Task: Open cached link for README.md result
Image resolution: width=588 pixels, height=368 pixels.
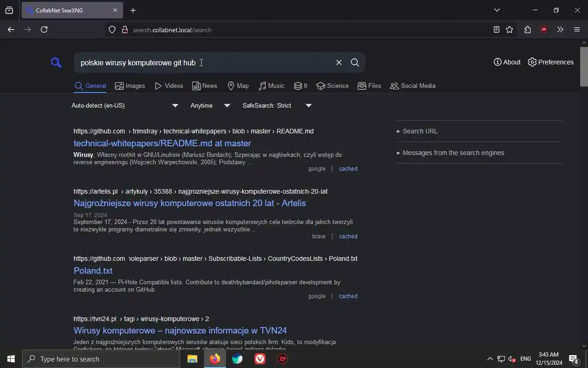Action: [348, 169]
